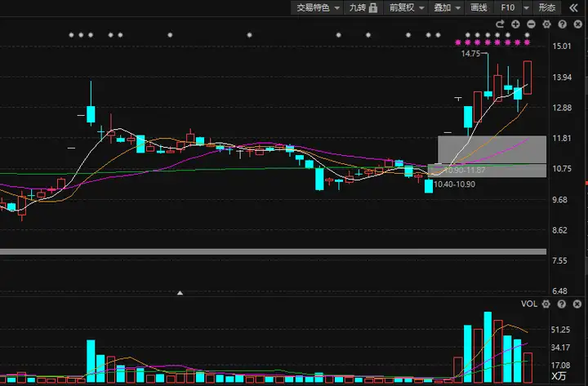
Task: Click the 10.75 price axis value
Action: click(x=561, y=169)
